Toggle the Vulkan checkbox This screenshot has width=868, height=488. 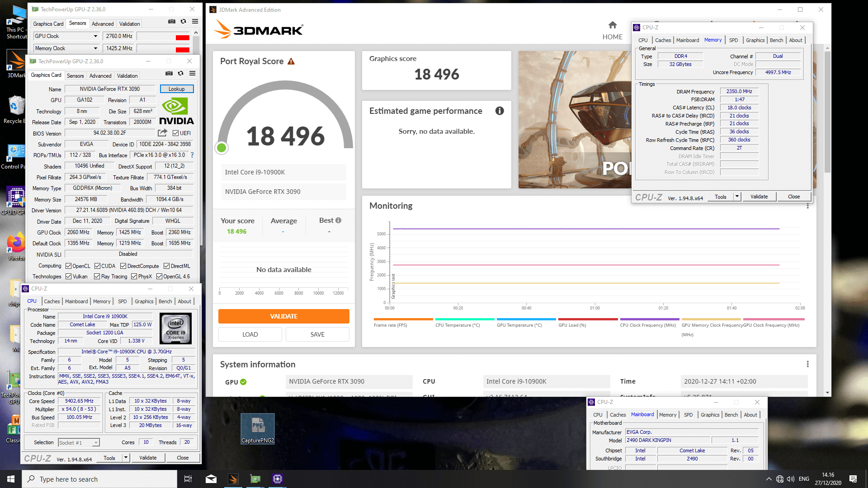tap(69, 277)
